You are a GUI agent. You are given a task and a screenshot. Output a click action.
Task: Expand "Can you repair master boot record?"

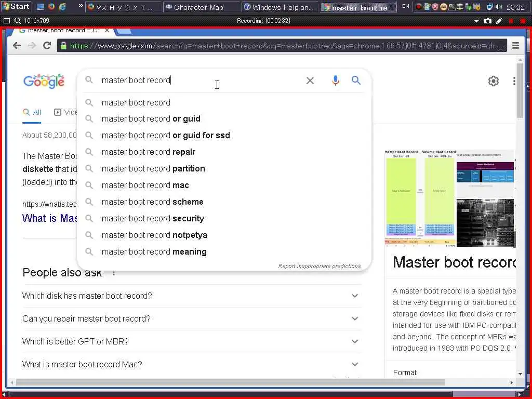coord(192,319)
